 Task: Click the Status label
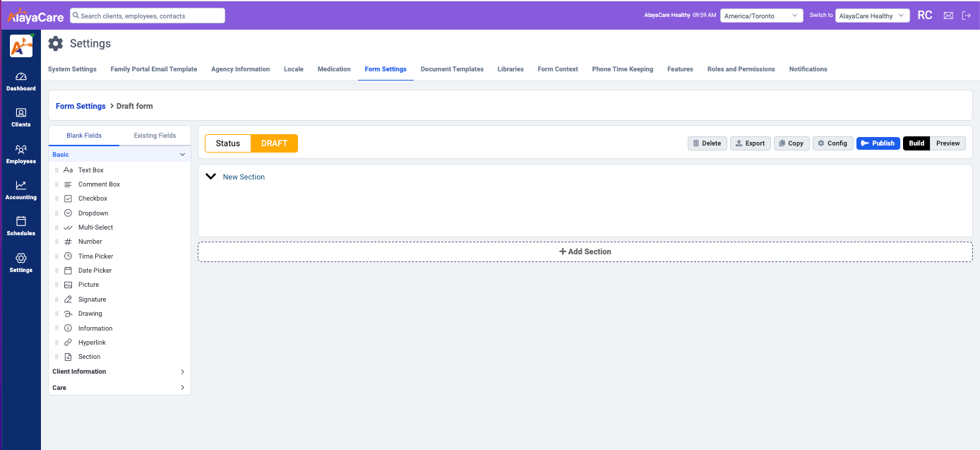click(228, 143)
